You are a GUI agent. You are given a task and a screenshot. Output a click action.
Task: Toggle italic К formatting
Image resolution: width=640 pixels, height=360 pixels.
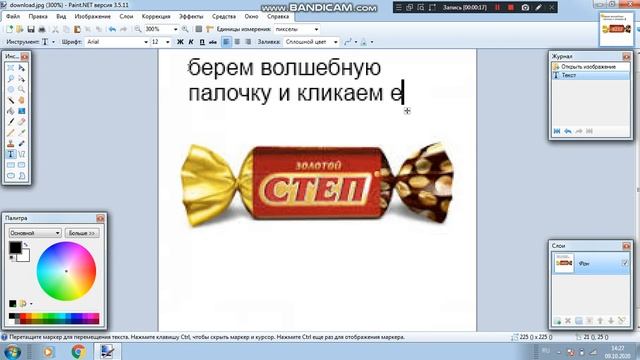[x=191, y=42]
